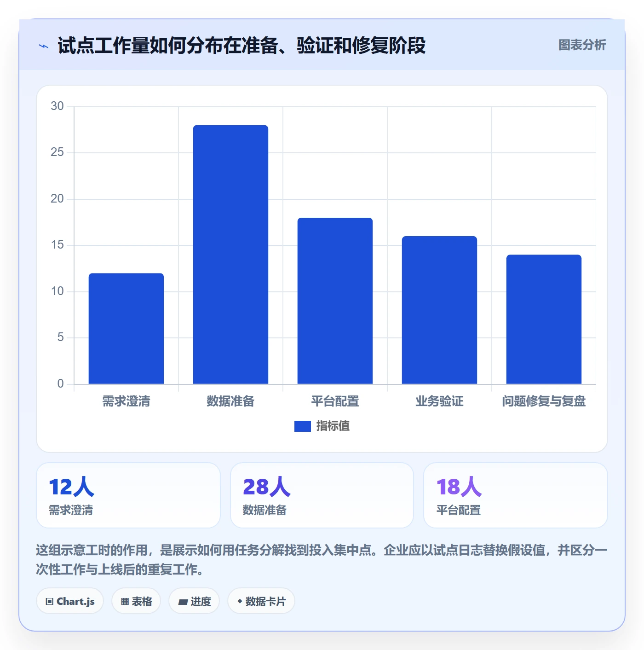Click the lightning icon beside the title

click(x=44, y=46)
